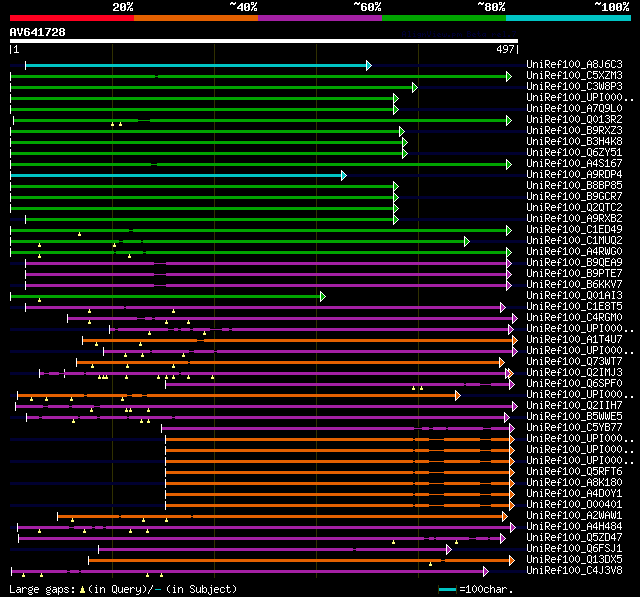Screen dimensions: 640x597
Task: Click the green arrowhead ending the C1MUQ2 bar
Action: click(467, 242)
